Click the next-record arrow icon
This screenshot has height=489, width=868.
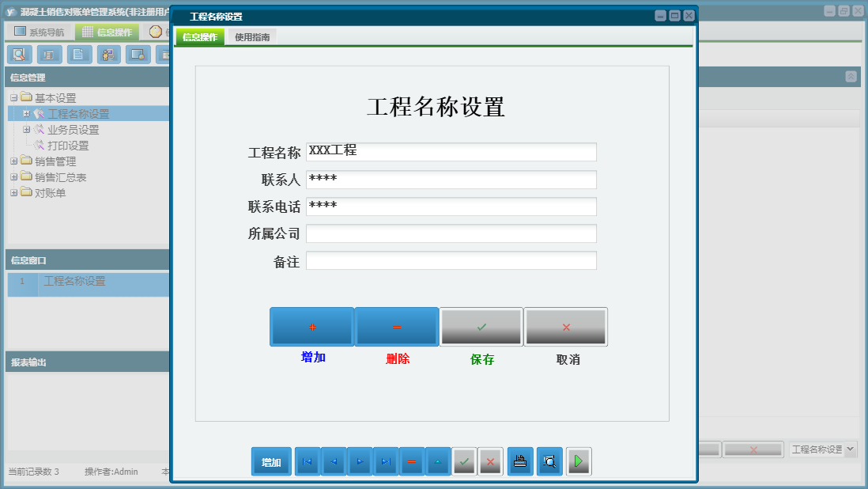coord(359,461)
